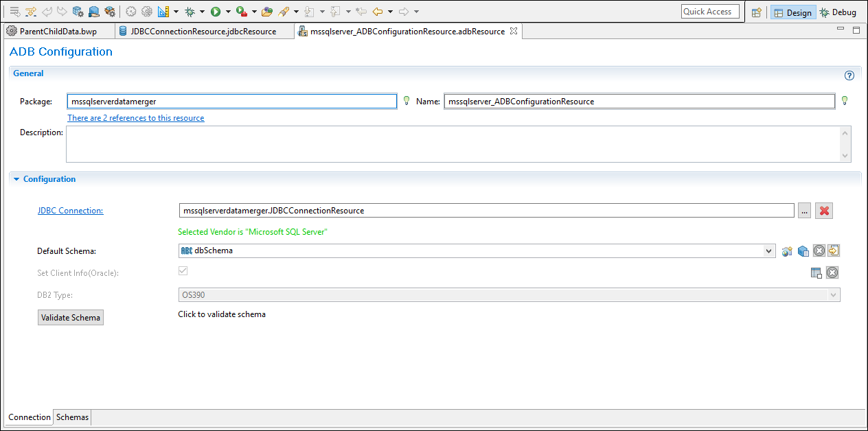Viewport: 868px width, 431px height.
Task: Open the Default Schema dropdown
Action: pyautogui.click(x=770, y=251)
